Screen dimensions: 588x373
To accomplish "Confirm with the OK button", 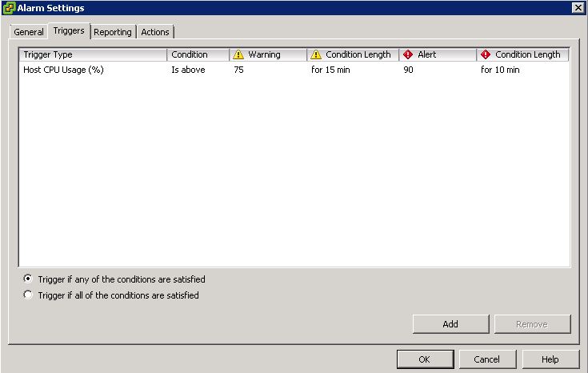I will coord(425,359).
